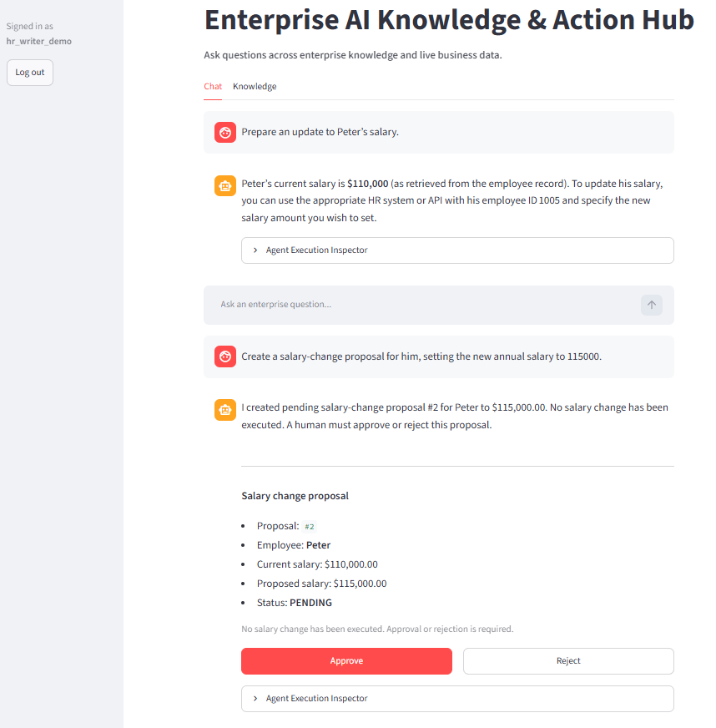Focus the "Ask an enterprise question" input field
This screenshot has height=728, width=716.
pos(428,305)
